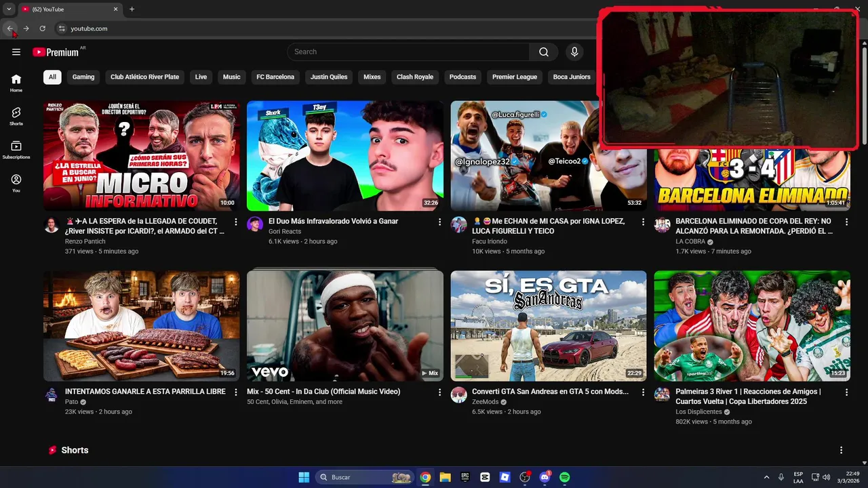This screenshot has height=488, width=868.
Task: Open Windows Start menu
Action: (304, 477)
